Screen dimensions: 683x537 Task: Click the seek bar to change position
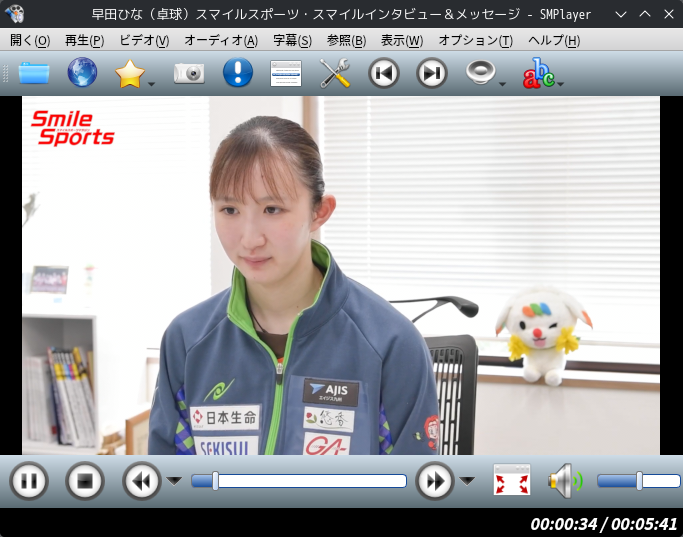pyautogui.click(x=299, y=481)
